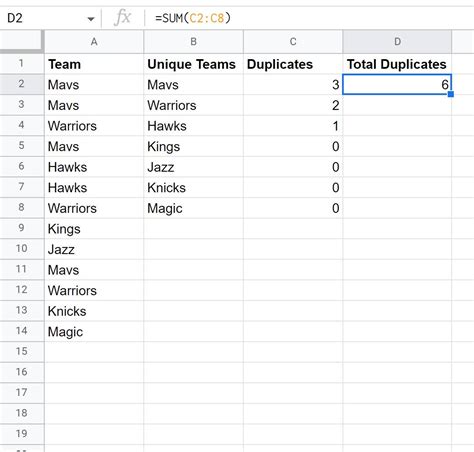Image resolution: width=474 pixels, height=452 pixels.
Task: Open the name box dropdown arrow
Action: (91, 19)
